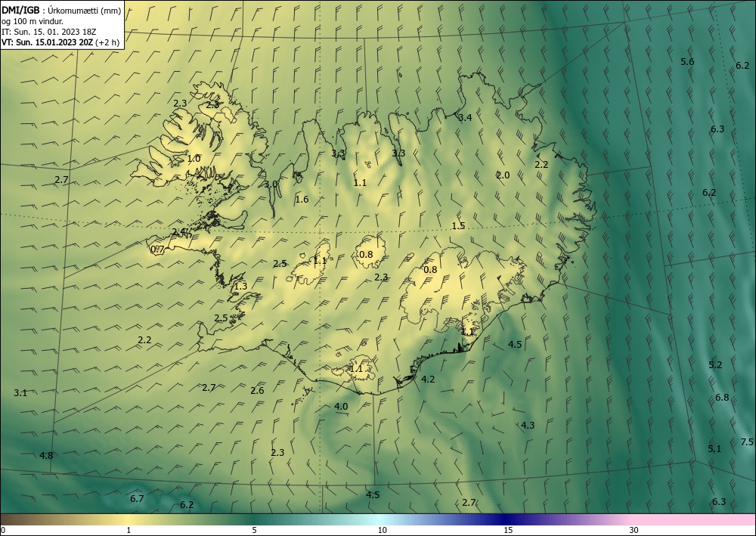Click the 4.8 precipitation value
756x536 pixels.
(46, 456)
